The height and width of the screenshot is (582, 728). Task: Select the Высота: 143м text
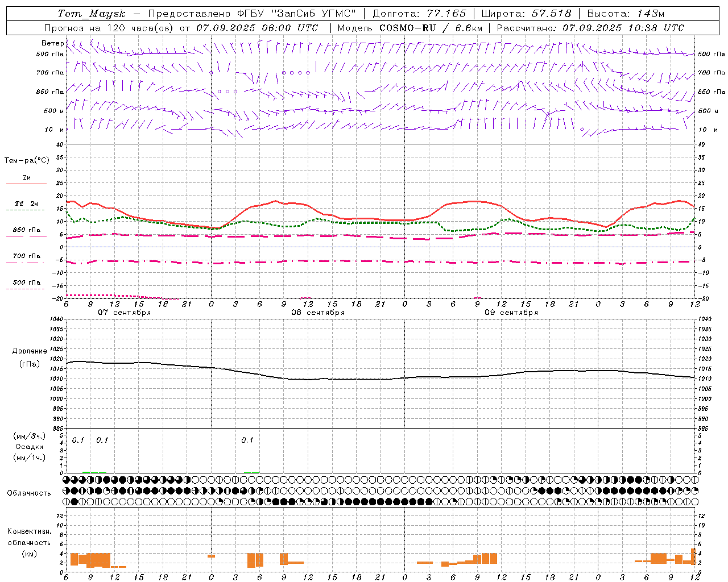tap(626, 14)
